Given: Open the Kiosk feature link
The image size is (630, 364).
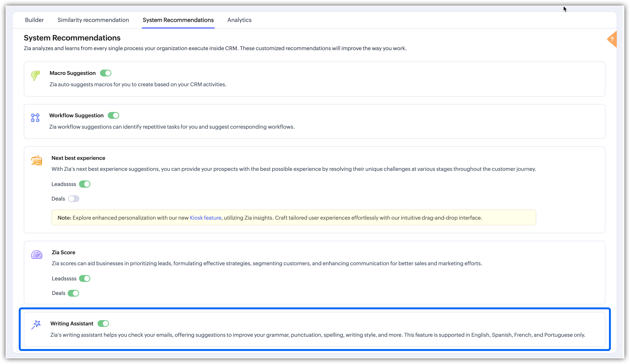Looking at the screenshot, I should [x=205, y=218].
